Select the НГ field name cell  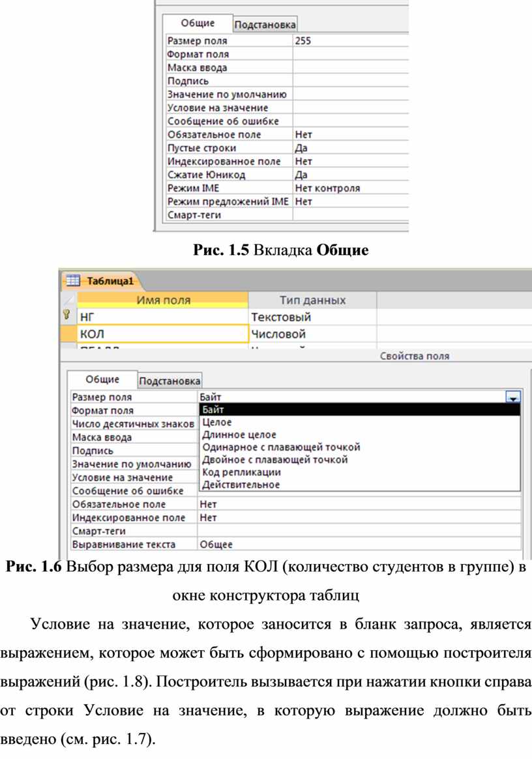click(163, 317)
